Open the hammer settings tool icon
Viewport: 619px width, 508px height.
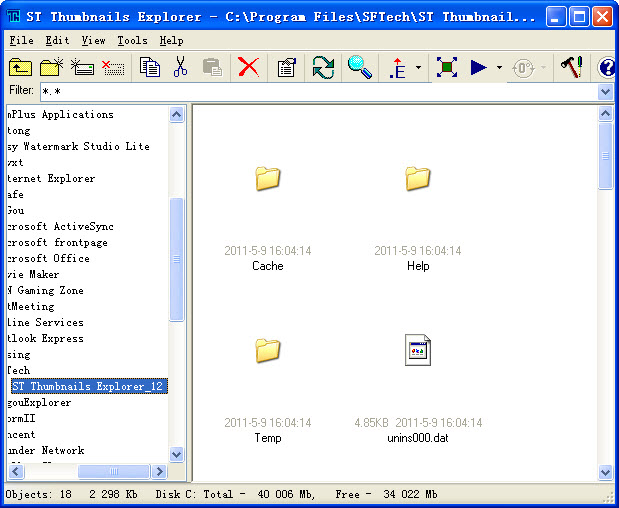click(571, 67)
